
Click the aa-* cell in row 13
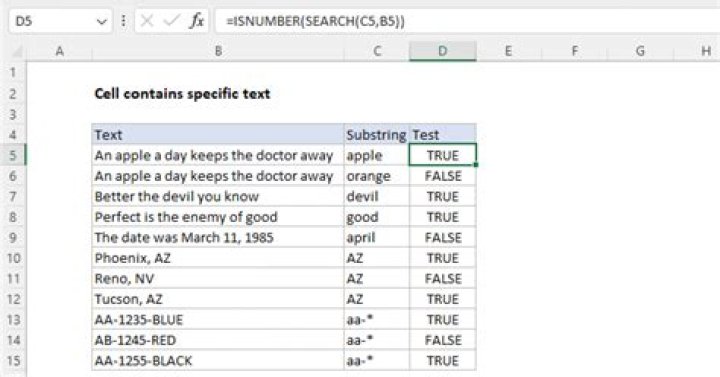pyautogui.click(x=377, y=320)
